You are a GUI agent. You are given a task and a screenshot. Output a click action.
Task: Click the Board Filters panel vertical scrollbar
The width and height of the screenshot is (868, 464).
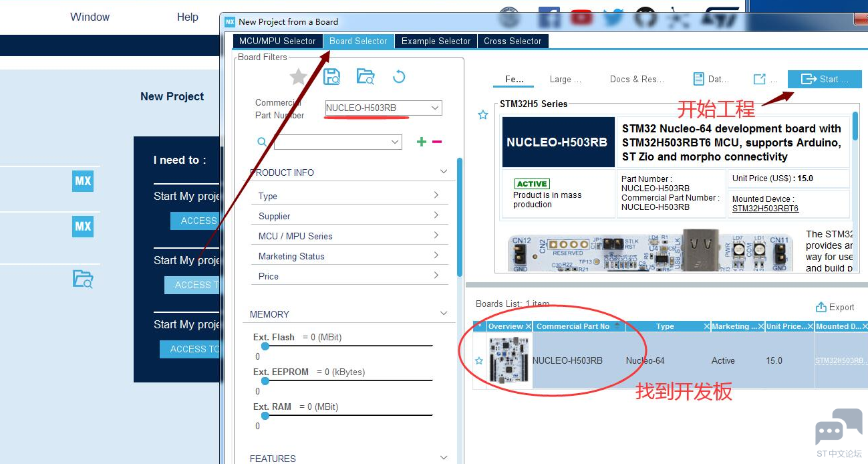click(459, 217)
